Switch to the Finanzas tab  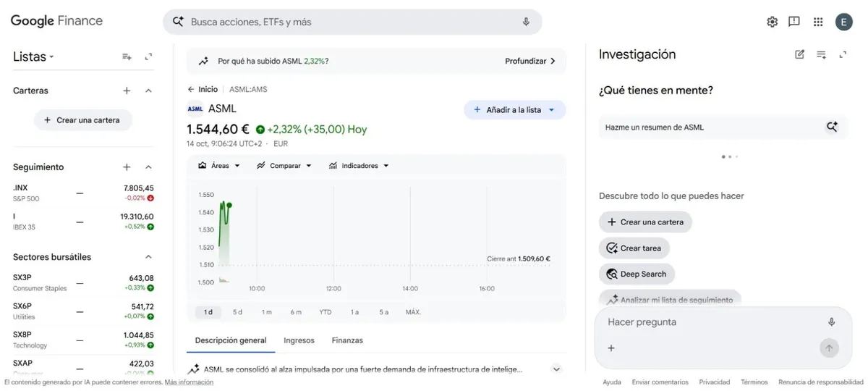pos(347,340)
